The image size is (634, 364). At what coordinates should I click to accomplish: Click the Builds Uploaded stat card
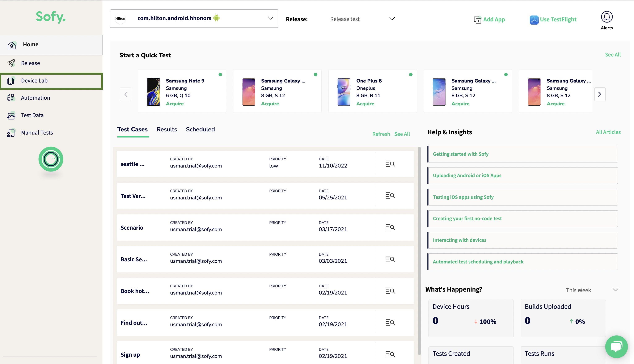click(563, 318)
